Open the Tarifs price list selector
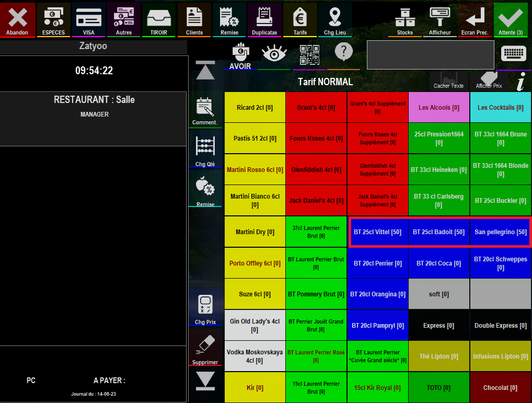 click(300, 20)
